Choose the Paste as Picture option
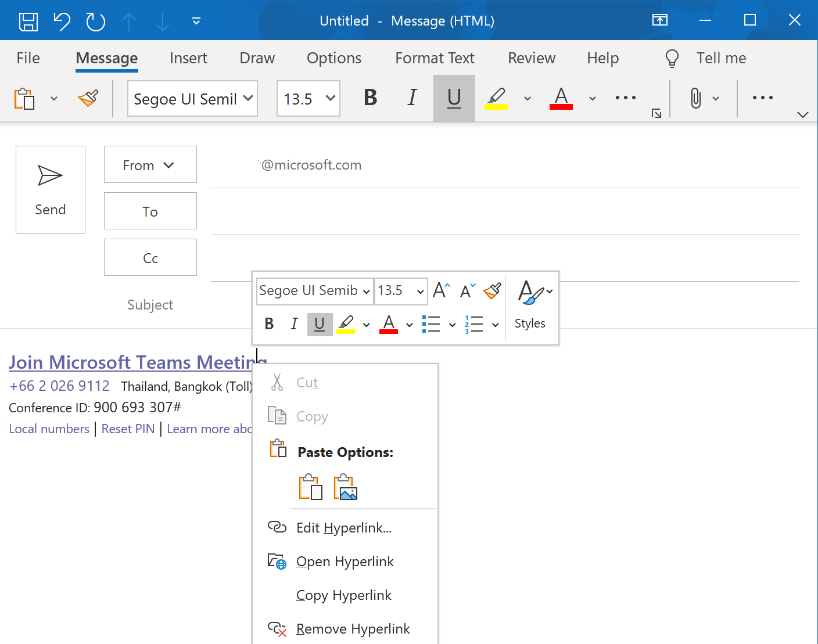The width and height of the screenshot is (818, 644). click(346, 487)
